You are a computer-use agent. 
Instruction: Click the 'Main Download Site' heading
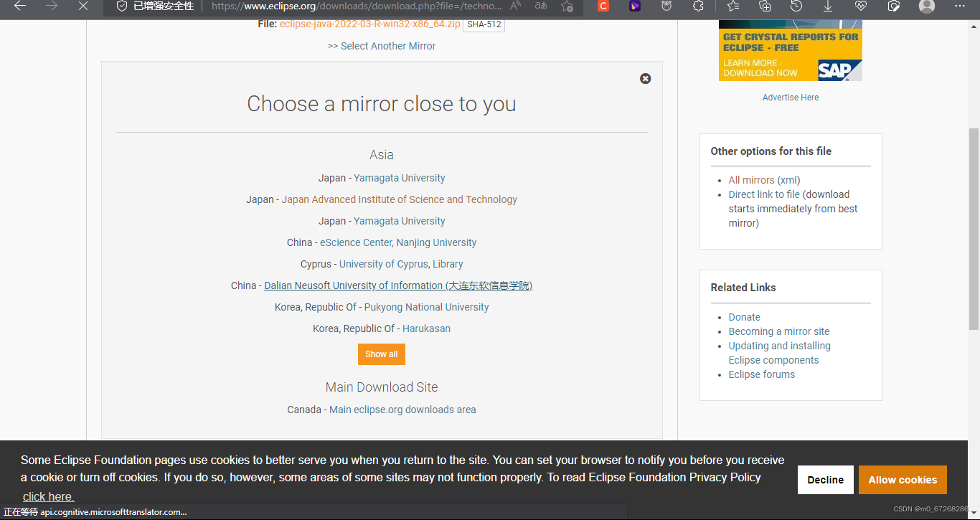[382, 387]
